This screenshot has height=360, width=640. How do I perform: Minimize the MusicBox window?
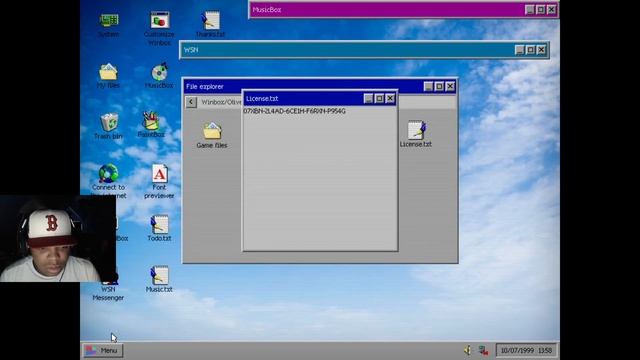(529, 9)
